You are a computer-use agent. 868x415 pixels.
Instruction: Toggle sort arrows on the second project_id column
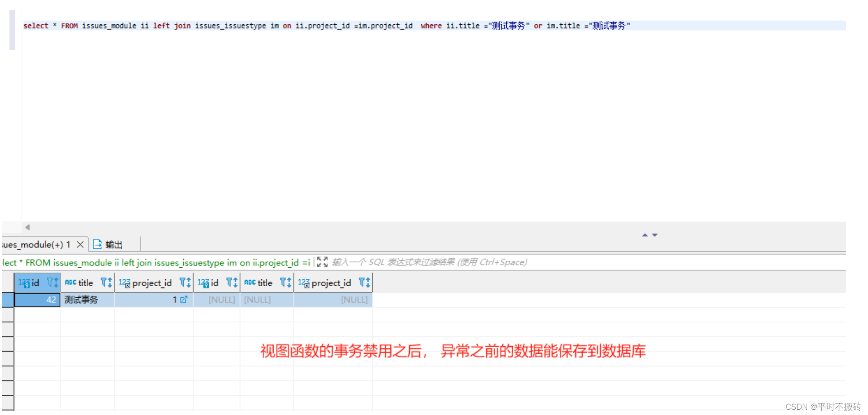pyautogui.click(x=368, y=282)
